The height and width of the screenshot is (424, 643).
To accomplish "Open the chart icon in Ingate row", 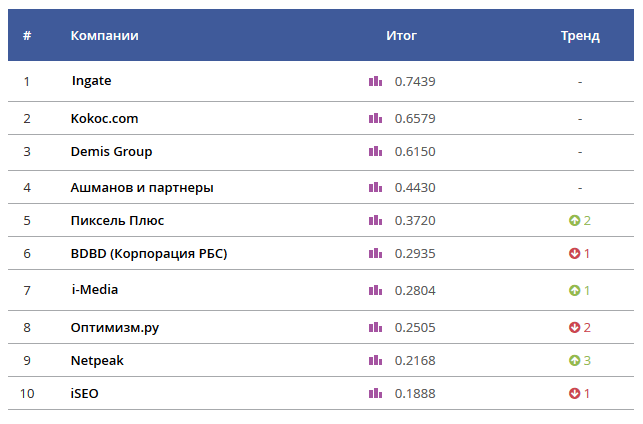I will point(375,81).
